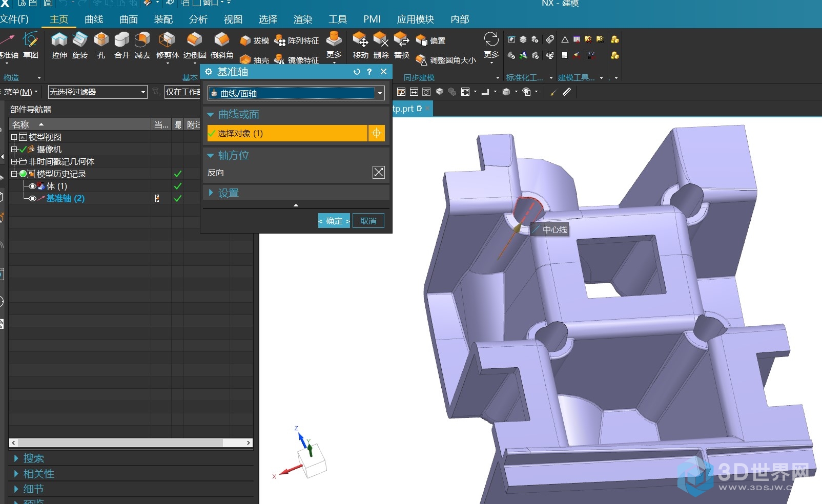Open help for 基准轴 dialog

click(x=369, y=72)
